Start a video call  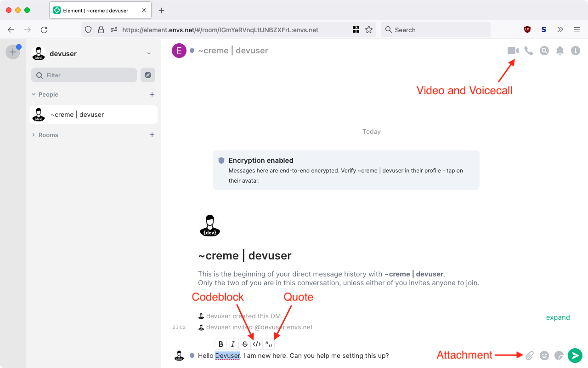click(513, 51)
